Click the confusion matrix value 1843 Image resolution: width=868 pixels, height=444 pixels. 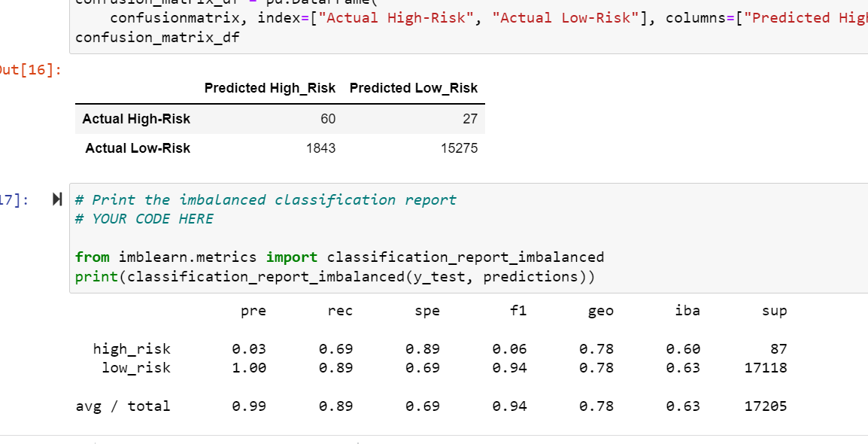pos(322,148)
